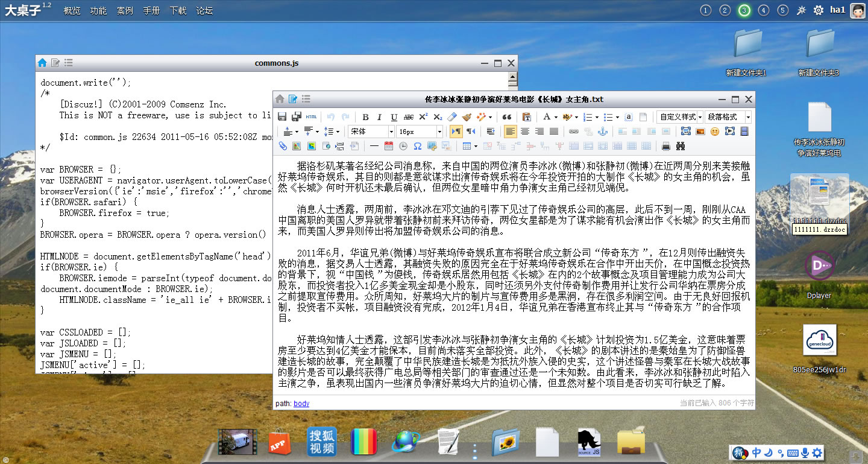Switch to desktop number 4
The width and height of the screenshot is (868, 464).
763,10
